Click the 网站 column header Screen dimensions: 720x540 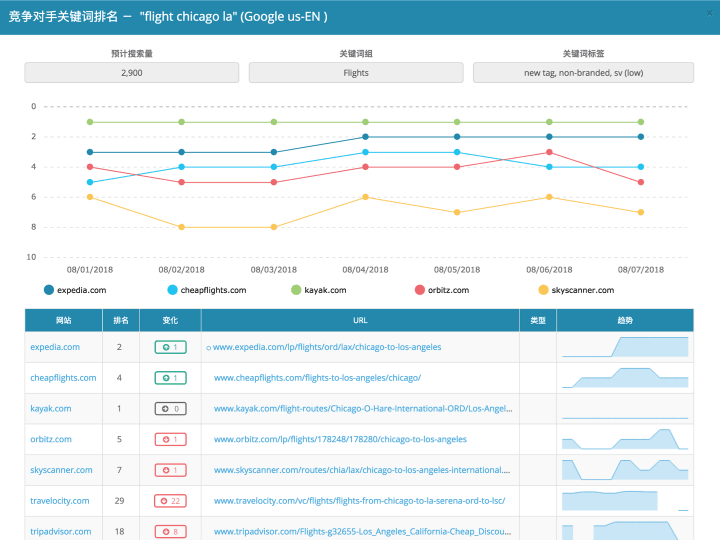pyautogui.click(x=63, y=321)
